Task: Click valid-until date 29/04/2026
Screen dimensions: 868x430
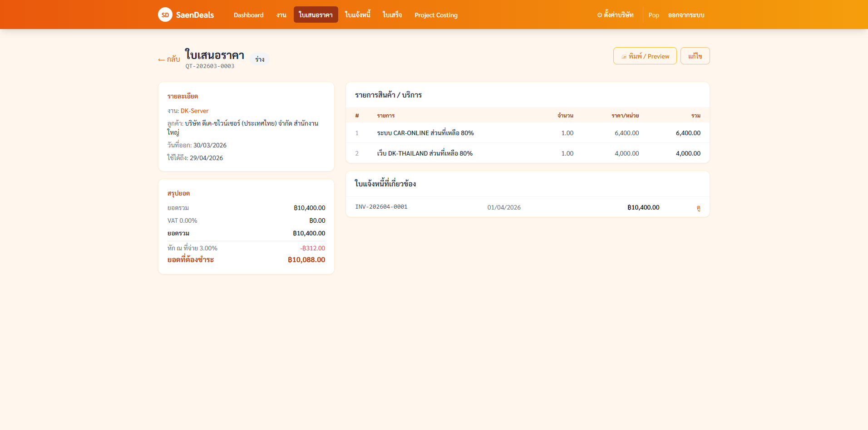Action: [206, 158]
